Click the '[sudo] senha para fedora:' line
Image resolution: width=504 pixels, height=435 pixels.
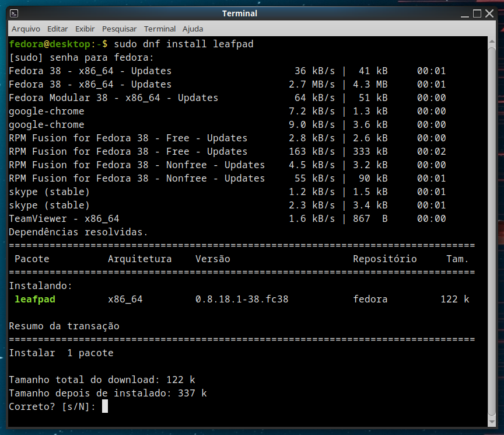pos(82,58)
